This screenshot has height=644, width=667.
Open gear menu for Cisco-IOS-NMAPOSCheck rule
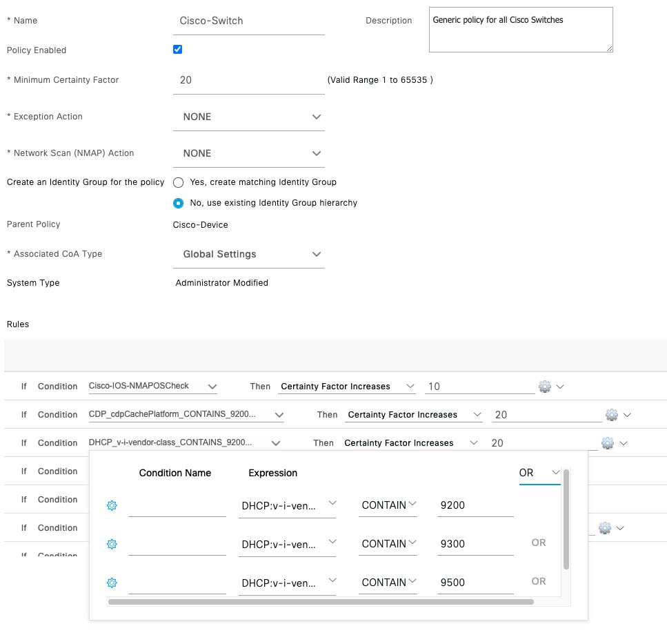pyautogui.click(x=544, y=387)
